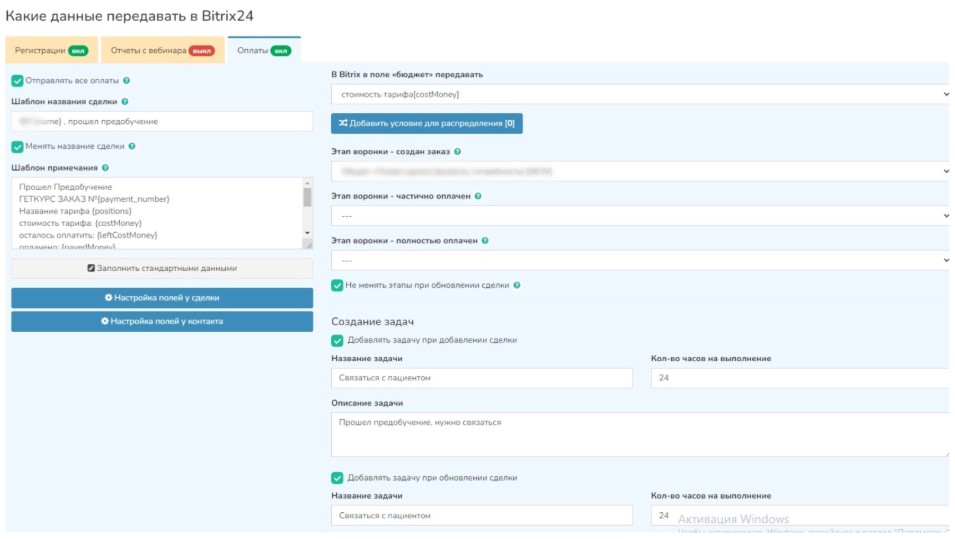The image size is (955, 539).
Task: Click help icon beside Шаблон примечания
Action: tap(106, 168)
